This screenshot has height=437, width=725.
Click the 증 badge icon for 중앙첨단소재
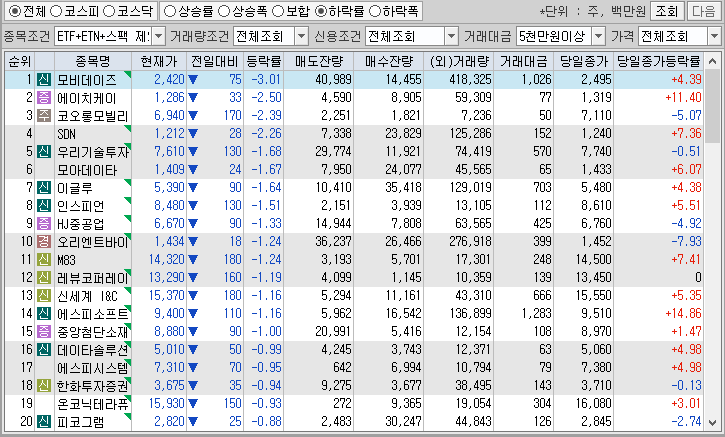coord(44,332)
